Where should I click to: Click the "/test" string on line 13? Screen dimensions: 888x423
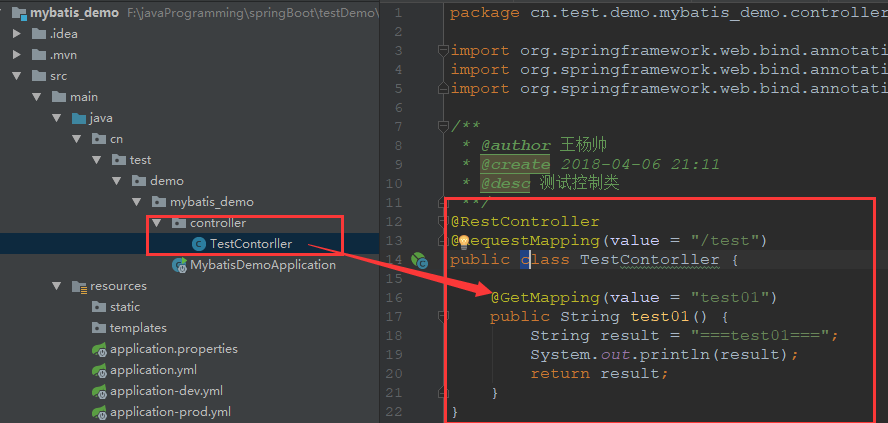[x=725, y=241]
